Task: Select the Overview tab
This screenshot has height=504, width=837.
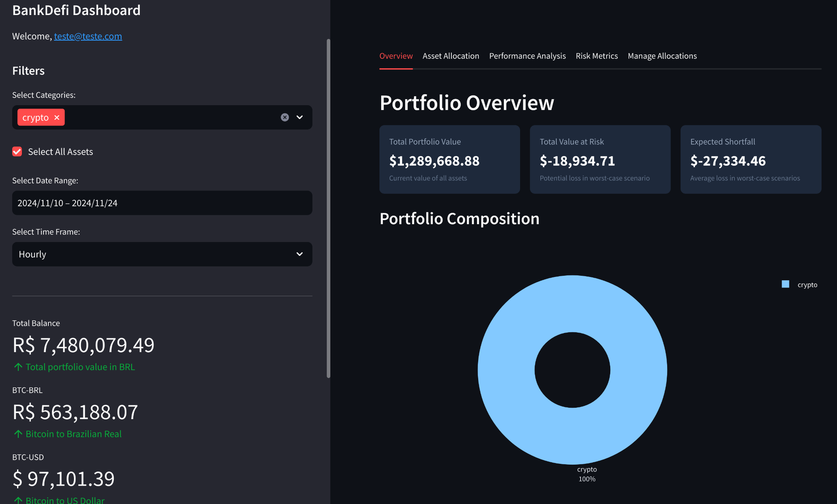Action: pos(396,56)
